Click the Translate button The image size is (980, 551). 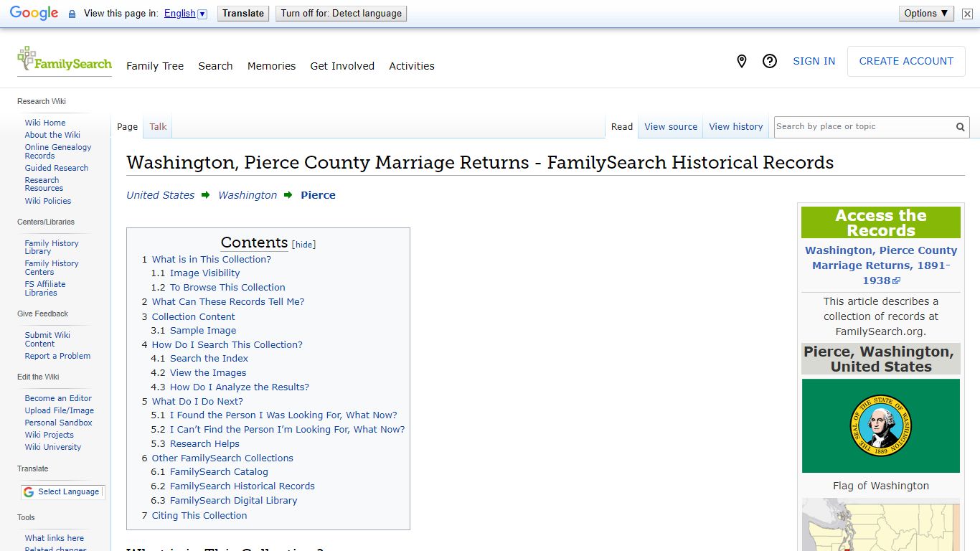pyautogui.click(x=243, y=14)
